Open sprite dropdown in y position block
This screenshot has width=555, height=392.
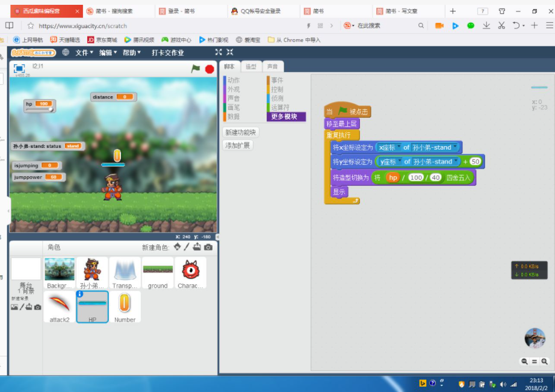click(x=456, y=161)
